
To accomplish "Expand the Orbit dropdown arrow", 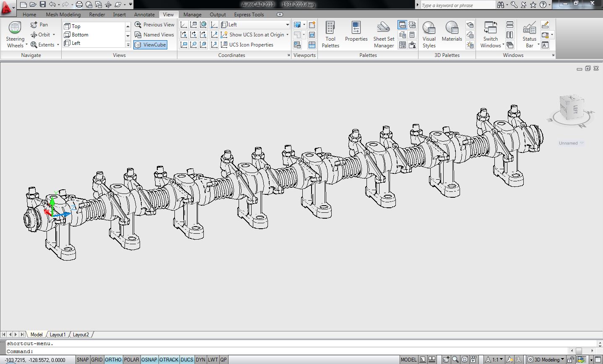I will point(54,35).
